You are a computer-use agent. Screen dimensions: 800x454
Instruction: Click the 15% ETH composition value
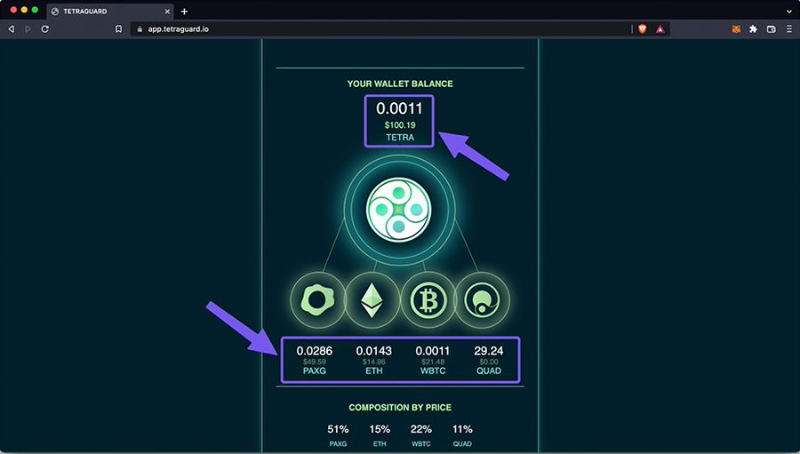380,429
